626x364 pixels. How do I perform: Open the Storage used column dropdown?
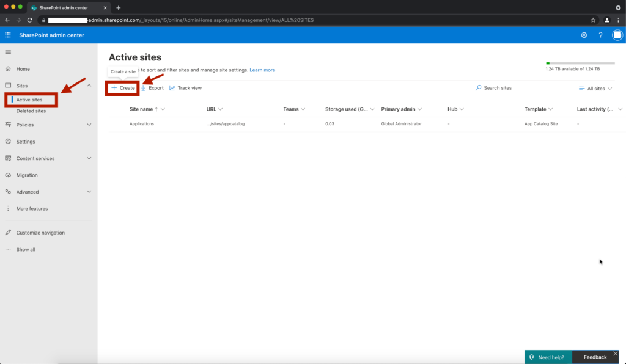[372, 109]
